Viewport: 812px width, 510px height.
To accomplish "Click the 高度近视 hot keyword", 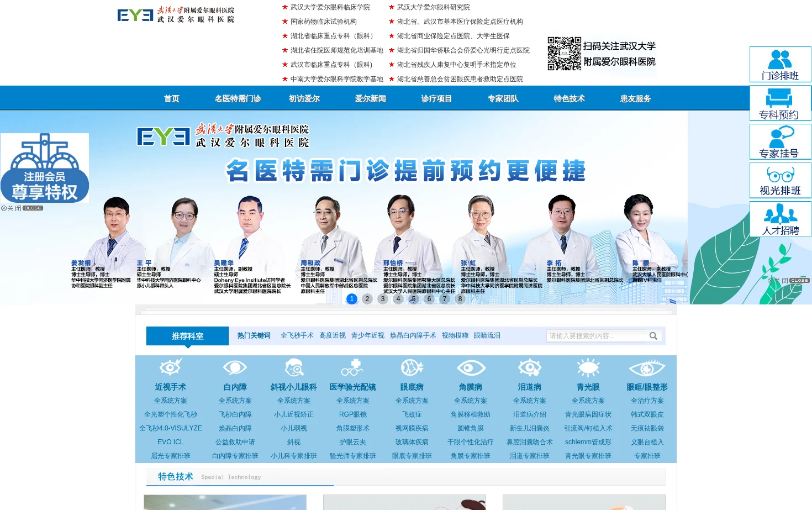I will [333, 335].
